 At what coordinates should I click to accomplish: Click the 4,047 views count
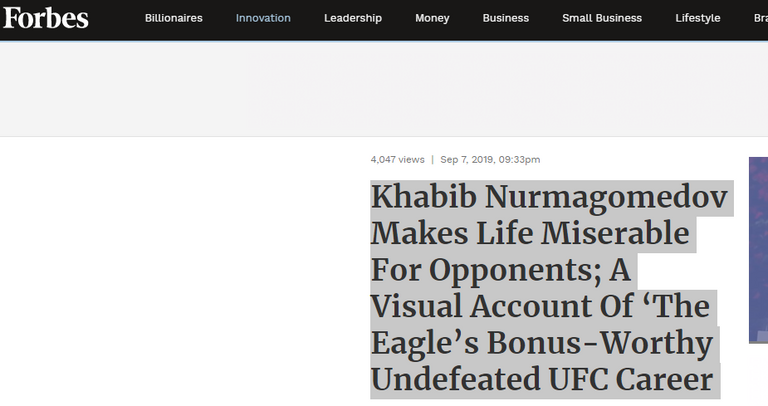point(397,159)
